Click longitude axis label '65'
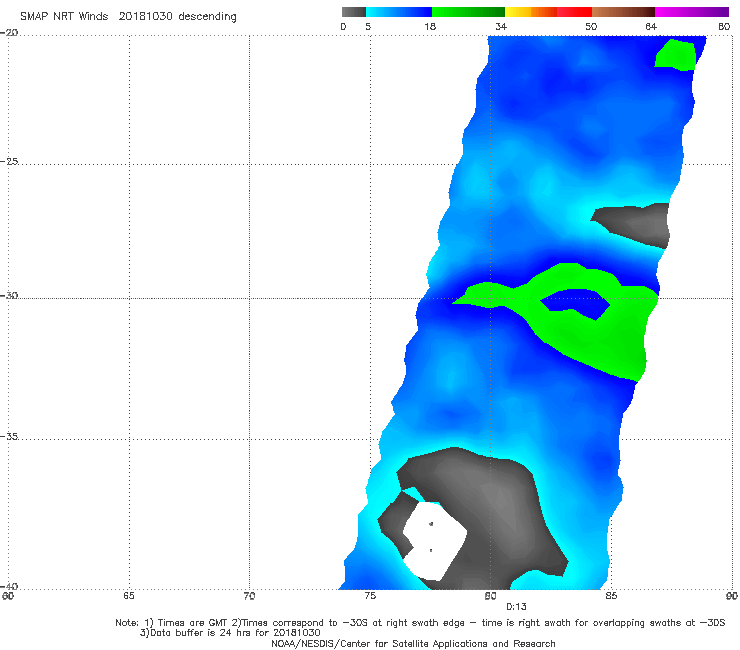The width and height of the screenshot is (740, 650). tap(129, 596)
